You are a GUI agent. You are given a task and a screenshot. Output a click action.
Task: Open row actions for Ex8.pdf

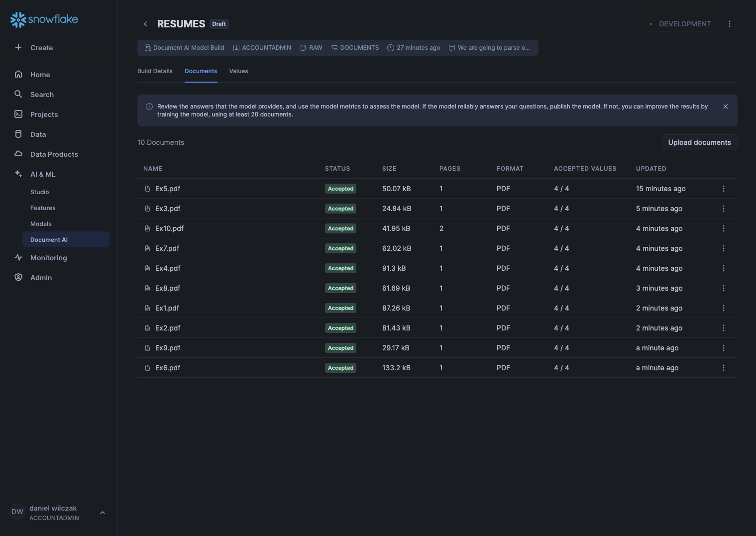coord(724,288)
